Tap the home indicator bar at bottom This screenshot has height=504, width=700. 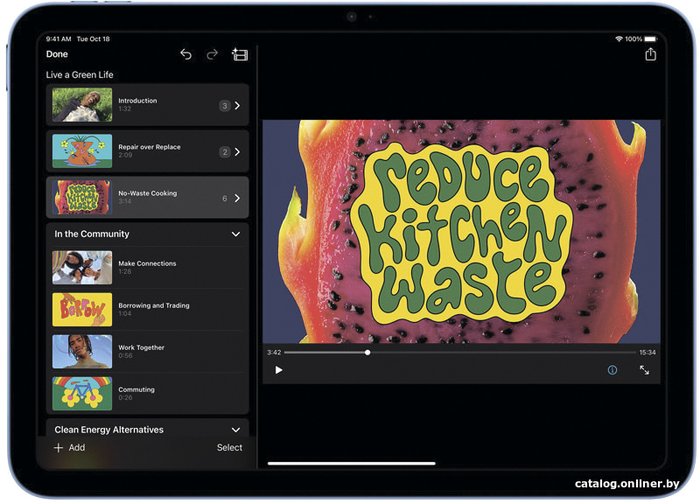pos(351,463)
